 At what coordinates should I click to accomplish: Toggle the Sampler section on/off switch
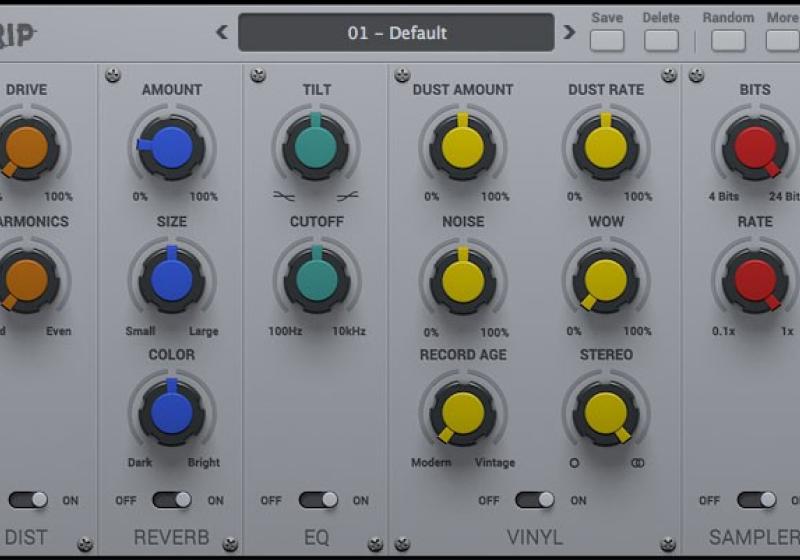(756, 500)
